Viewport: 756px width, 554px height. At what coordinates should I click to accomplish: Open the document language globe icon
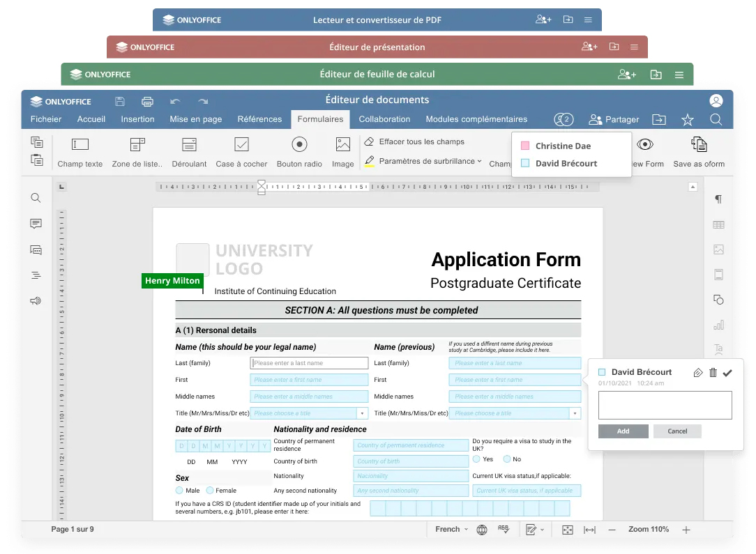(x=482, y=530)
